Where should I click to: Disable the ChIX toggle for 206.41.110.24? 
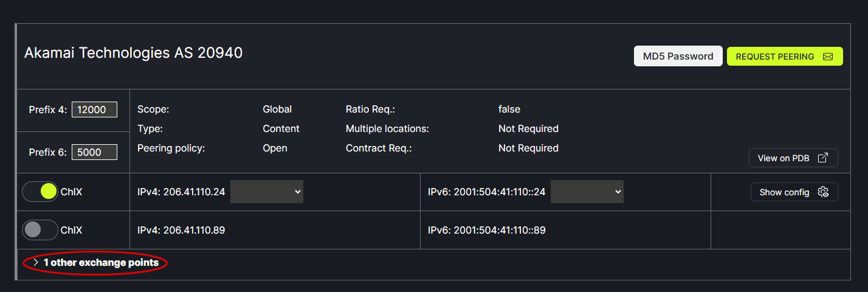(x=40, y=192)
